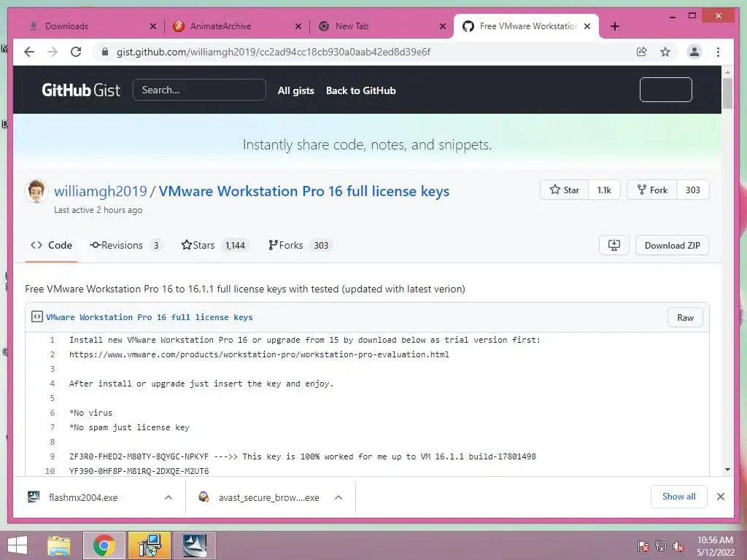
Task: Open the clock showing 10:56 AM
Action: (x=715, y=546)
